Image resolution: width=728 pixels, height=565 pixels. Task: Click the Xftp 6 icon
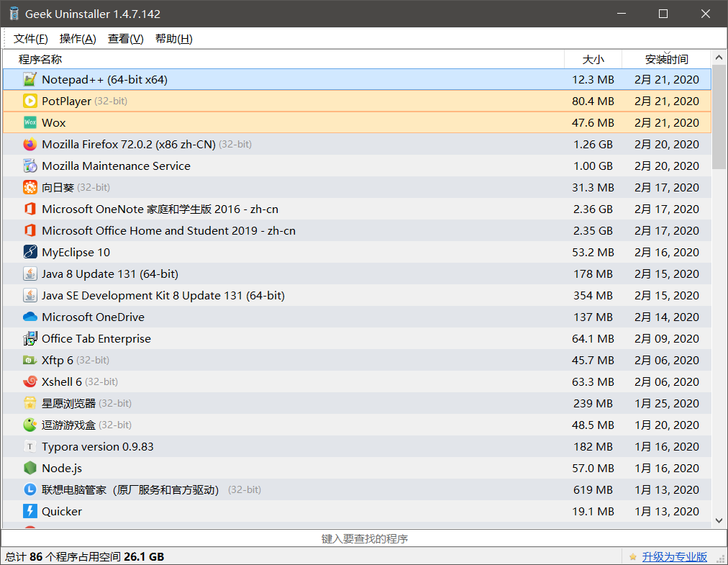click(30, 360)
